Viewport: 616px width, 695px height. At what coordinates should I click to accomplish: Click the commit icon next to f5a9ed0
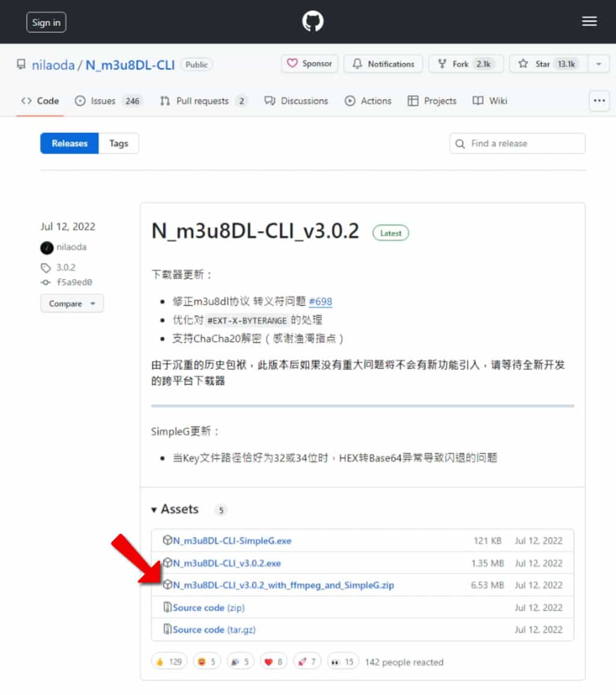click(46, 282)
